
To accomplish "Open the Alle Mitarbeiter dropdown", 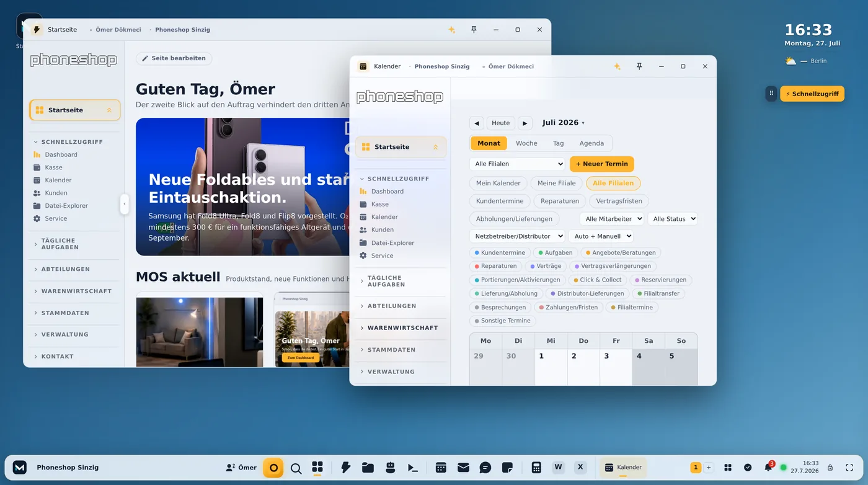I will tap(611, 219).
